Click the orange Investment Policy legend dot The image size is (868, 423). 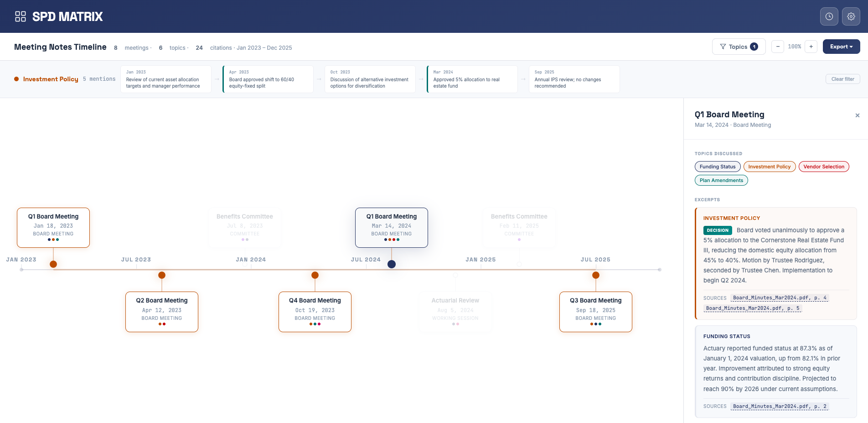tap(16, 79)
